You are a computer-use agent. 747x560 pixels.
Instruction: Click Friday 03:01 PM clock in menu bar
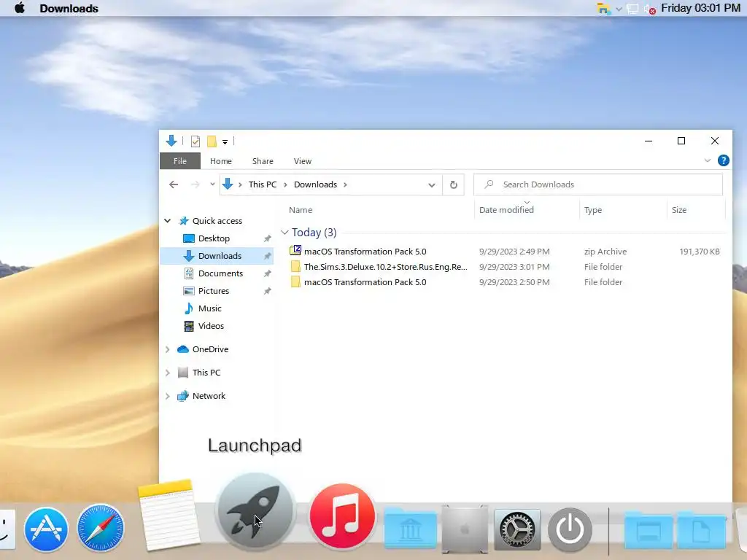(x=701, y=8)
